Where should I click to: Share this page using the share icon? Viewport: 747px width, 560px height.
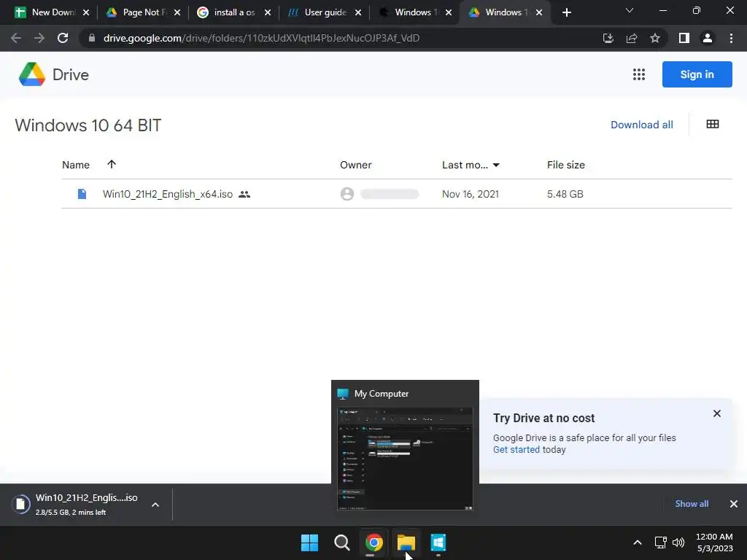pos(632,38)
